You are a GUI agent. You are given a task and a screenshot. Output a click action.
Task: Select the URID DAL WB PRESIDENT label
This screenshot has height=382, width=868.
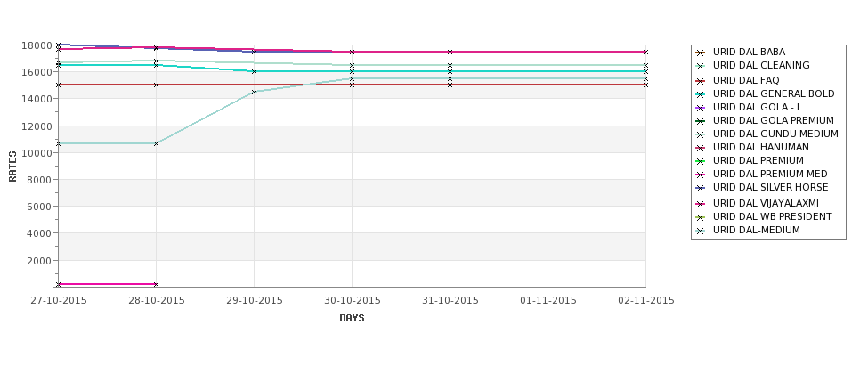coord(772,216)
